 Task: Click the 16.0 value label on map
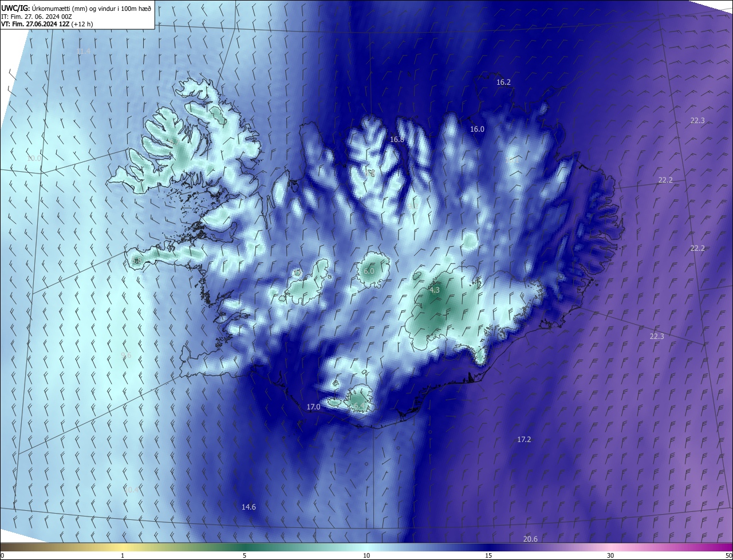tap(477, 129)
